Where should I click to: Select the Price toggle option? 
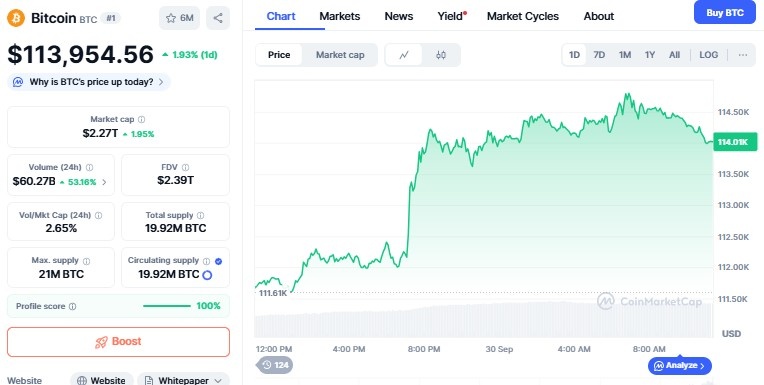click(279, 55)
